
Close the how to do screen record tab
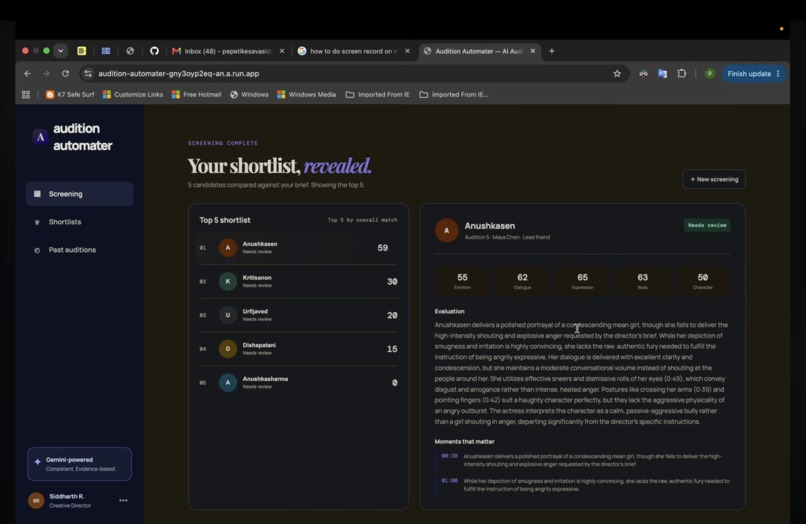tap(407, 51)
